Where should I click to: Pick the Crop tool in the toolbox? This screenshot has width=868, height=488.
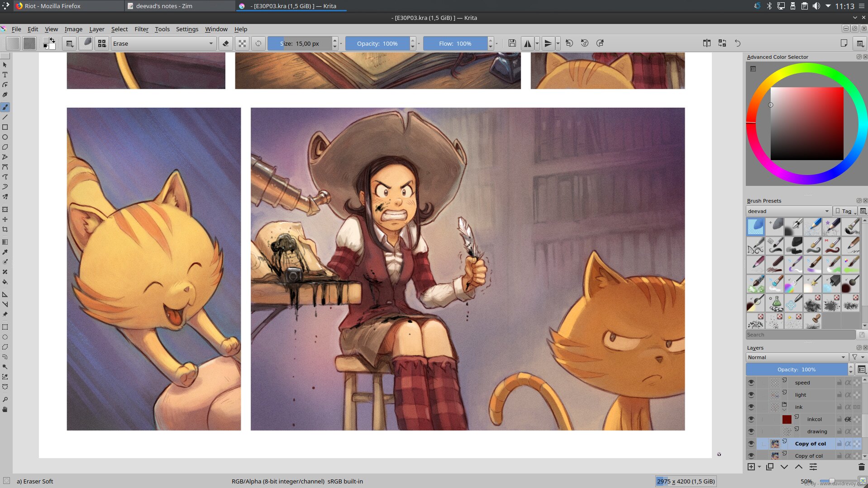[x=5, y=230]
